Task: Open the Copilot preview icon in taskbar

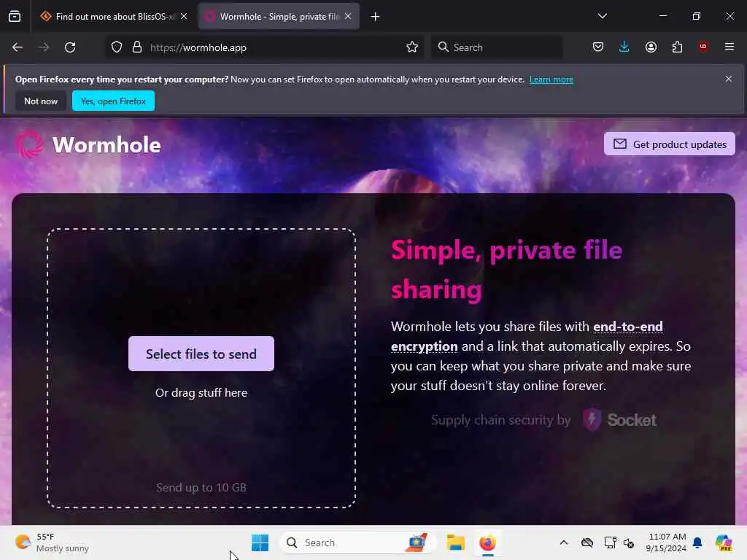Action: click(724, 542)
